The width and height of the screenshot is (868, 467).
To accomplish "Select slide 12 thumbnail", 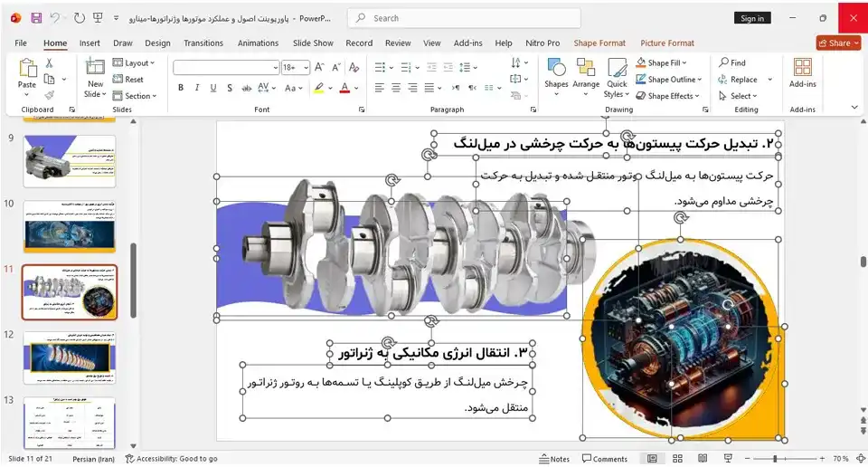I will pyautogui.click(x=70, y=357).
